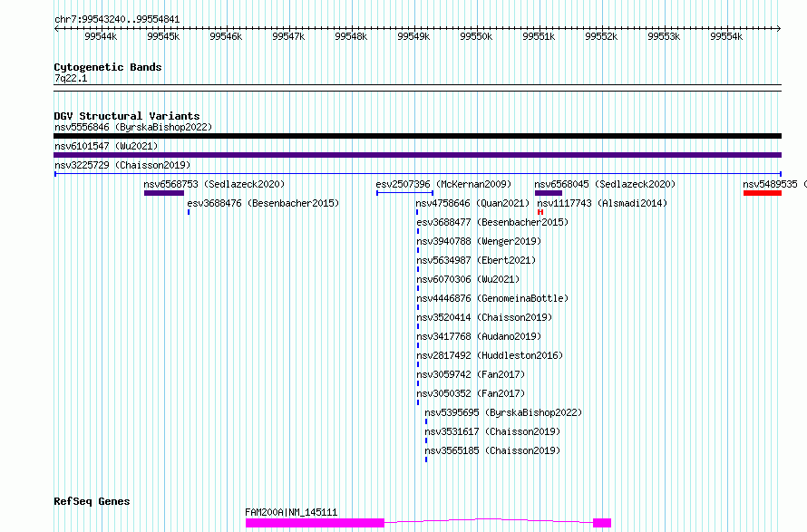Open nsv2817492 (Huddleston2016) label
This screenshot has width=807, height=532.
[490, 355]
